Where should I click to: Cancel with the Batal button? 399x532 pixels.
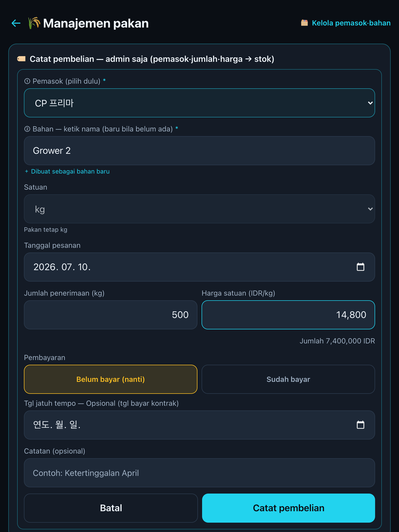[x=111, y=508]
